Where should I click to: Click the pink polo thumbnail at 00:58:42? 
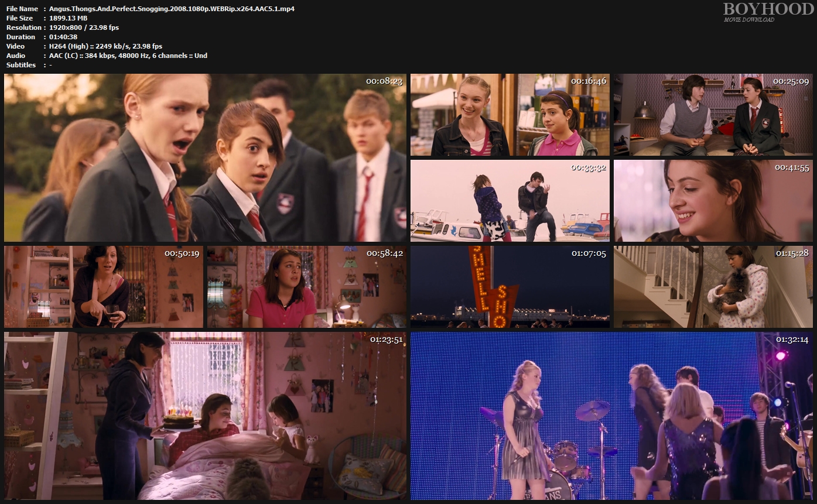click(x=306, y=287)
